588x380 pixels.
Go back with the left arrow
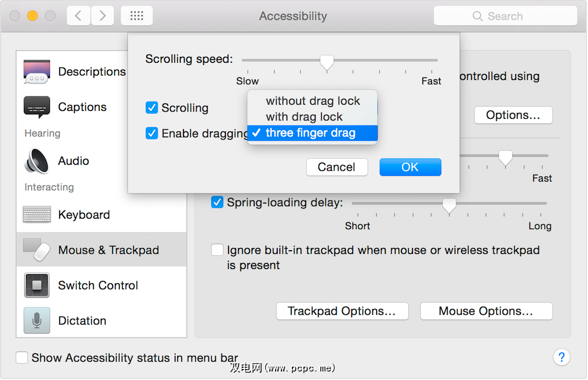tap(79, 16)
